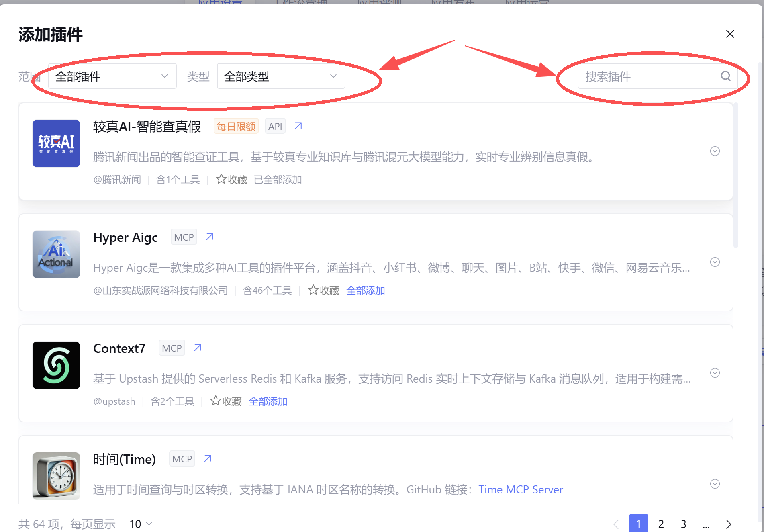Add all 46 Hyper Aigc tools
This screenshot has height=532, width=764.
pyautogui.click(x=366, y=290)
